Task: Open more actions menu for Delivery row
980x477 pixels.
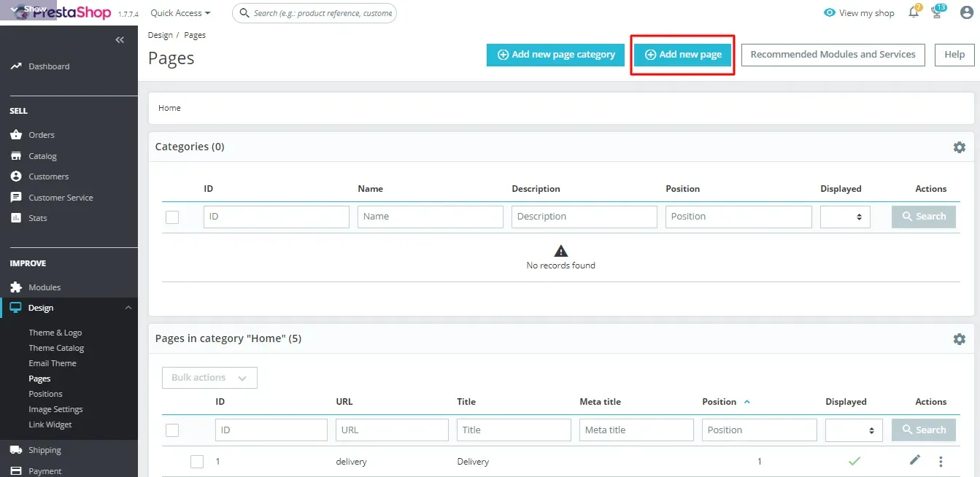Action: [941, 462]
